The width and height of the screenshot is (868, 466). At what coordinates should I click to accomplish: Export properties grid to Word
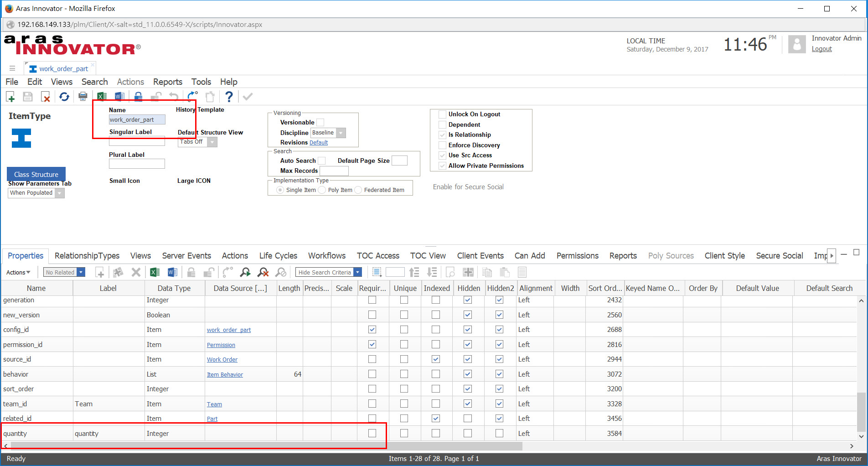coord(172,272)
